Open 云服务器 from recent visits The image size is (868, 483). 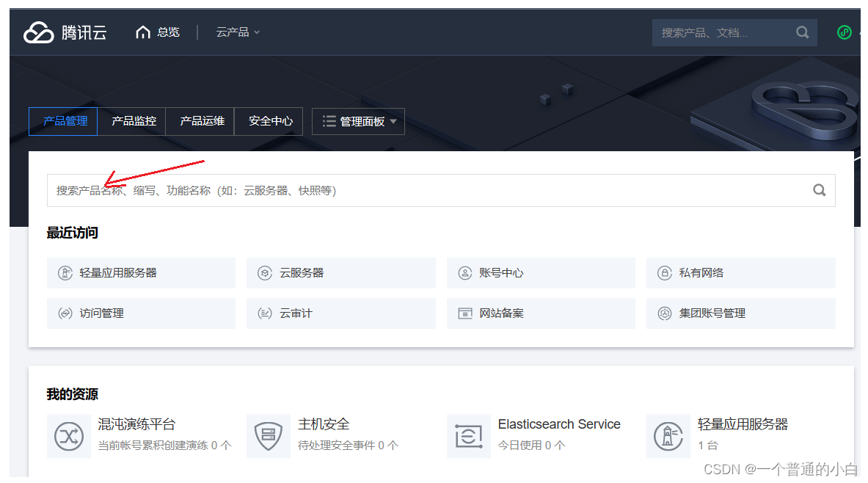point(341,273)
